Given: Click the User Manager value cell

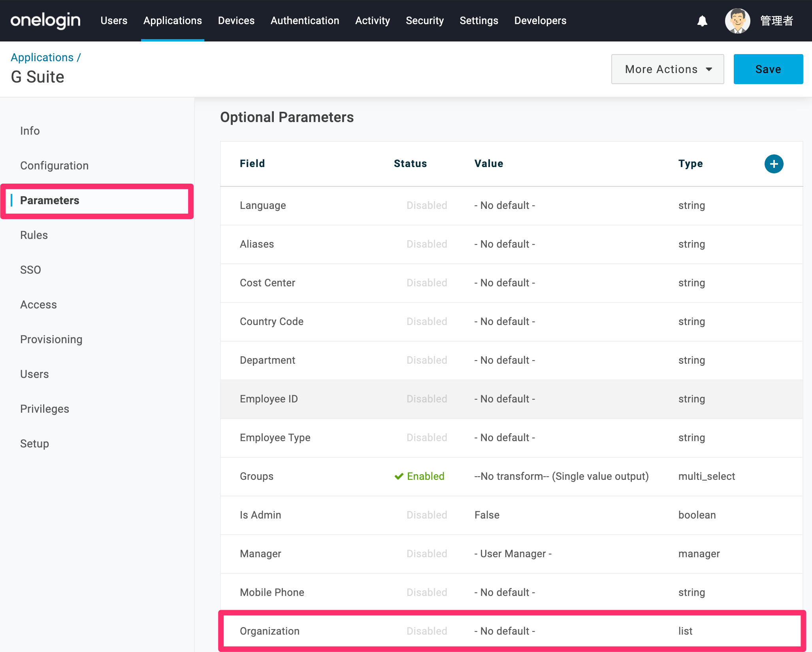Looking at the screenshot, I should coord(513,554).
